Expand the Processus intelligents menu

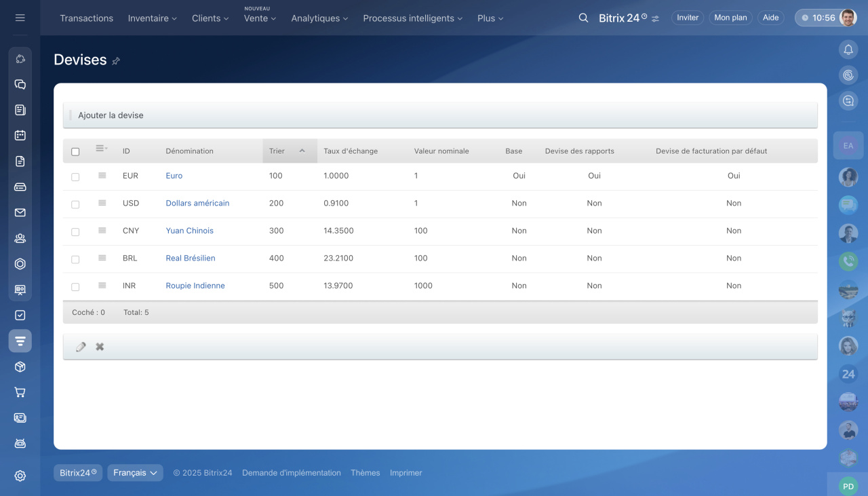412,18
